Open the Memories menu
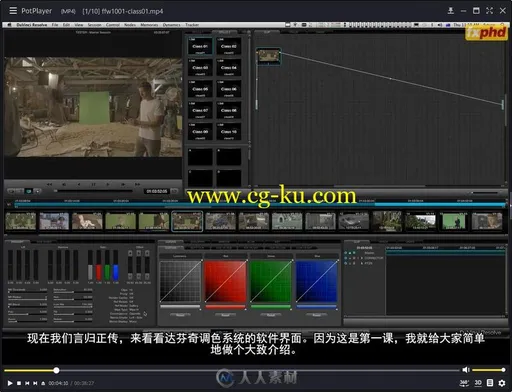512x392 pixels. [149, 25]
